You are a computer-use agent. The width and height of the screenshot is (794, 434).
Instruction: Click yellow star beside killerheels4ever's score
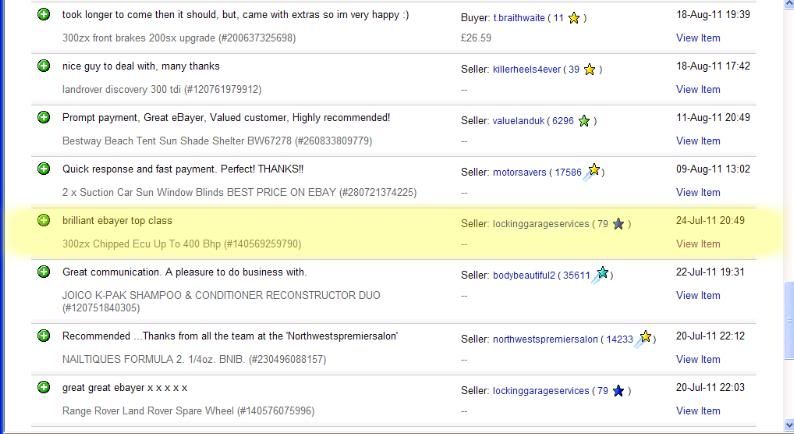pos(590,70)
